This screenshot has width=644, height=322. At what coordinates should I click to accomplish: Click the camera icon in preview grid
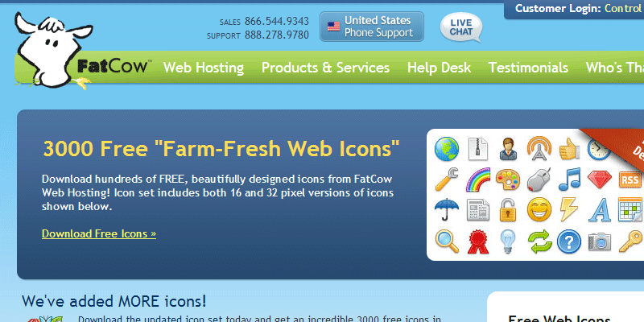pos(600,242)
